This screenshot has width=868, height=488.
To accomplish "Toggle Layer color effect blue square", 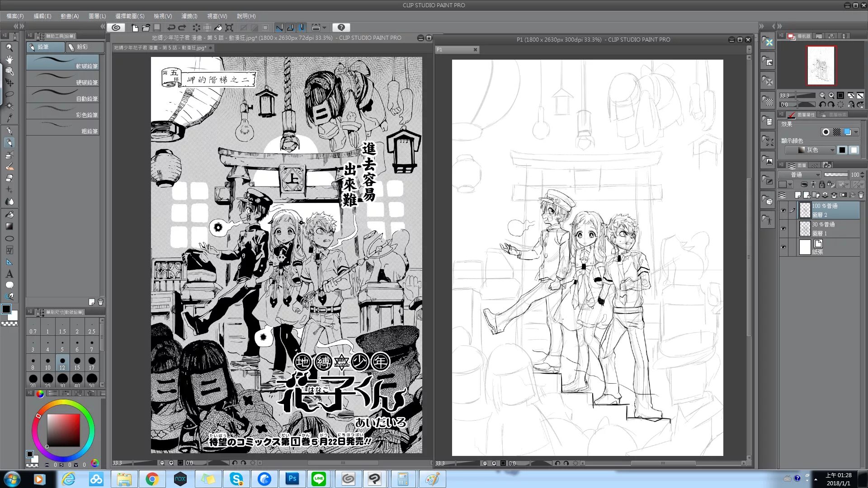I will [x=848, y=132].
